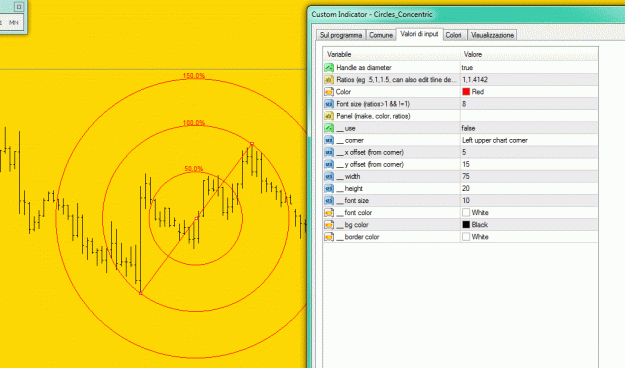This screenshot has width=625, height=368.
Task: Select the Handle as diameter label
Action: click(364, 68)
